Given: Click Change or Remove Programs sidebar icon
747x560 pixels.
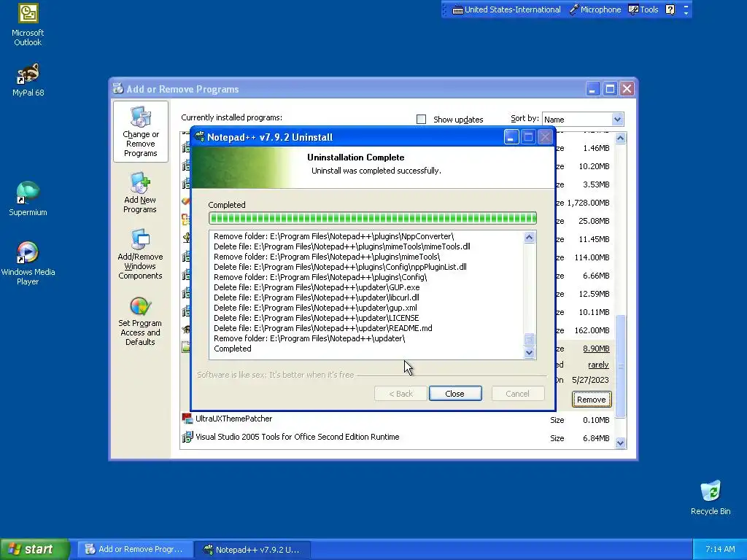Looking at the screenshot, I should [x=141, y=131].
